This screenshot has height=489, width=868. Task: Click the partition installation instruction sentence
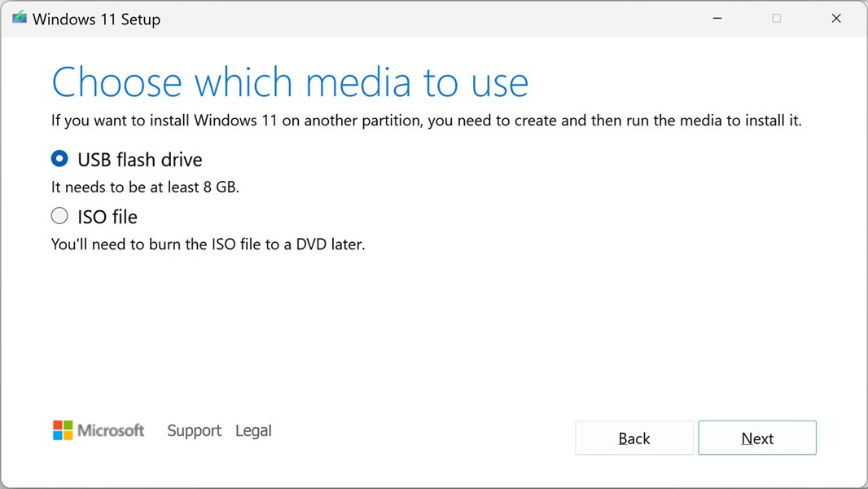click(x=426, y=121)
